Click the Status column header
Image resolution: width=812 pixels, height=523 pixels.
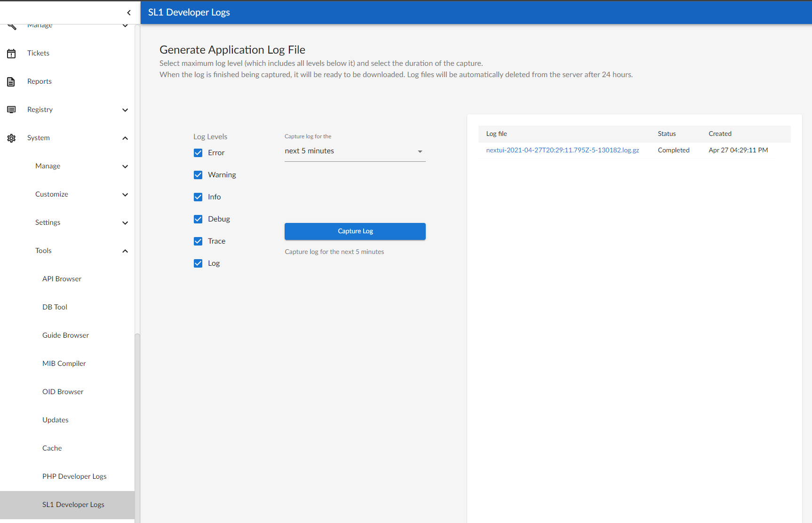click(667, 134)
